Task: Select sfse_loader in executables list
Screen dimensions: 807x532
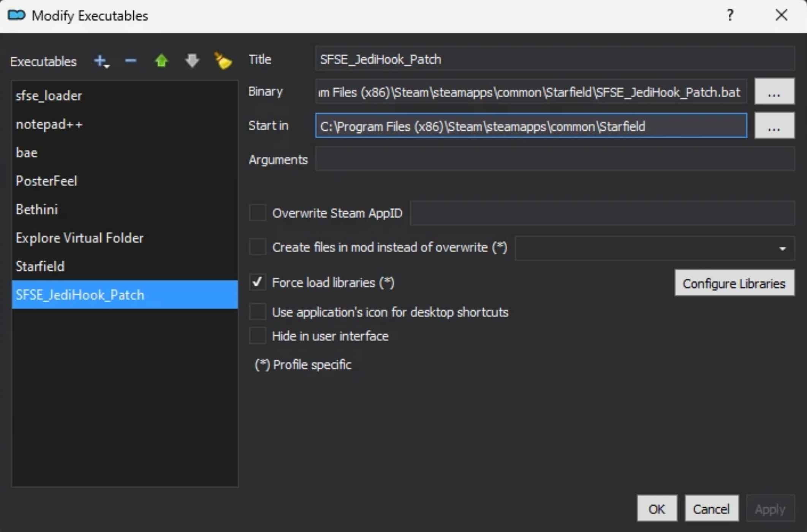Action: tap(49, 96)
